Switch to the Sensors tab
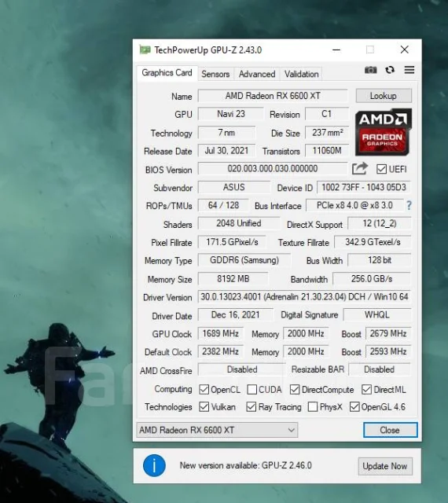Screen dimensions: 448x503 [x=215, y=74]
